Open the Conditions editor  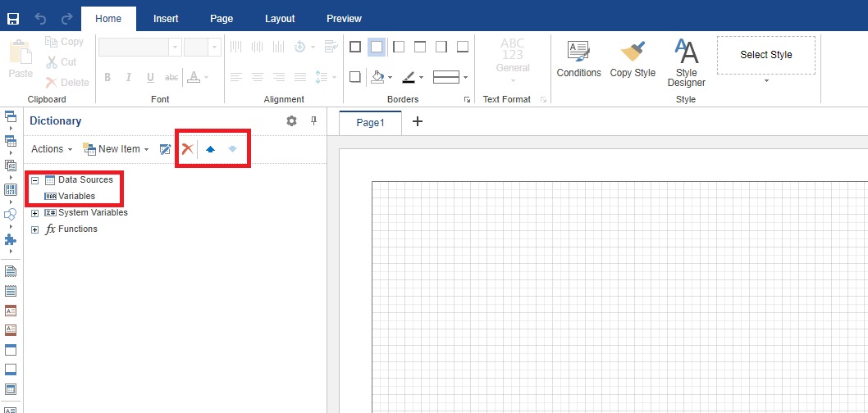[579, 59]
